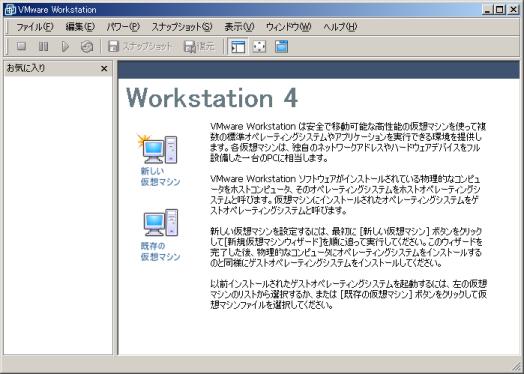The height and width of the screenshot is (374, 524).
Task: Minimize the VMware Workstation window
Action: [x=488, y=10]
